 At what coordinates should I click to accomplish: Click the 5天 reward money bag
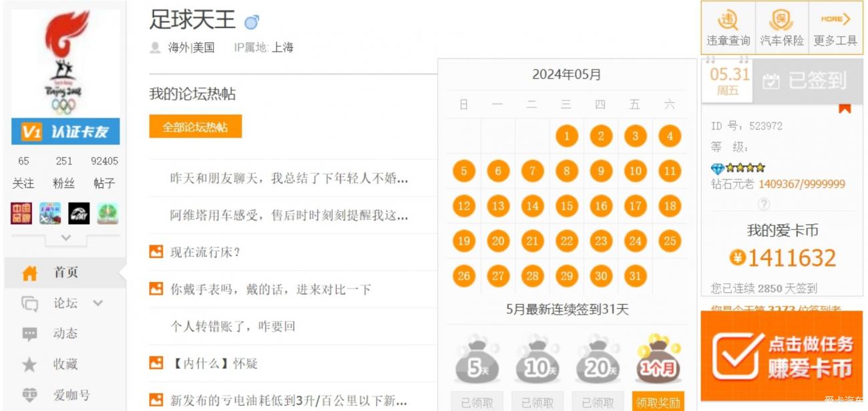tap(477, 361)
